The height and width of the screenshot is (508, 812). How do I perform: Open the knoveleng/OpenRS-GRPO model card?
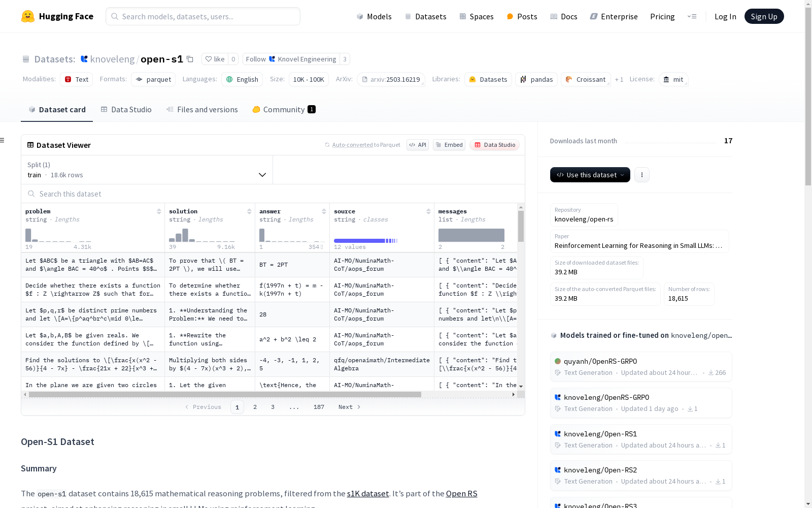tap(641, 402)
